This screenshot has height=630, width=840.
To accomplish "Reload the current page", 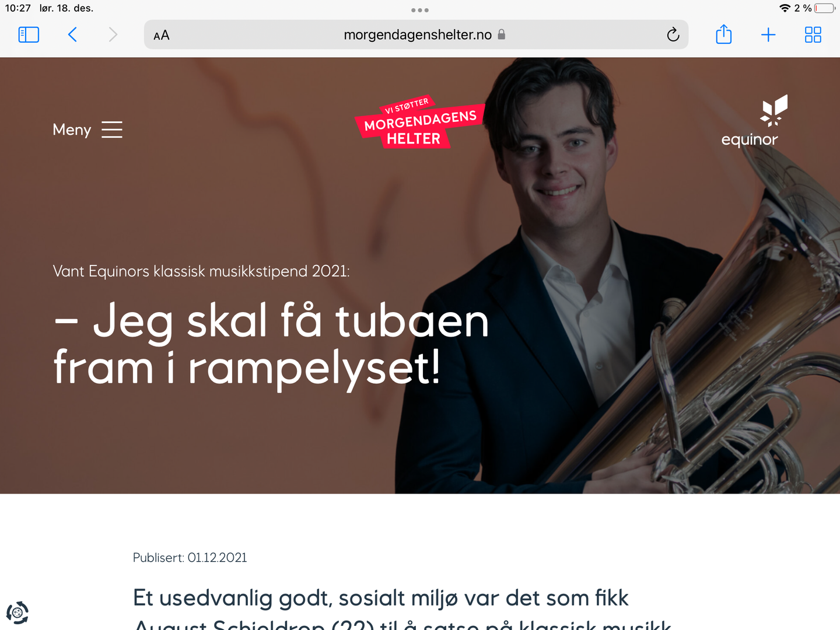I will 673,35.
